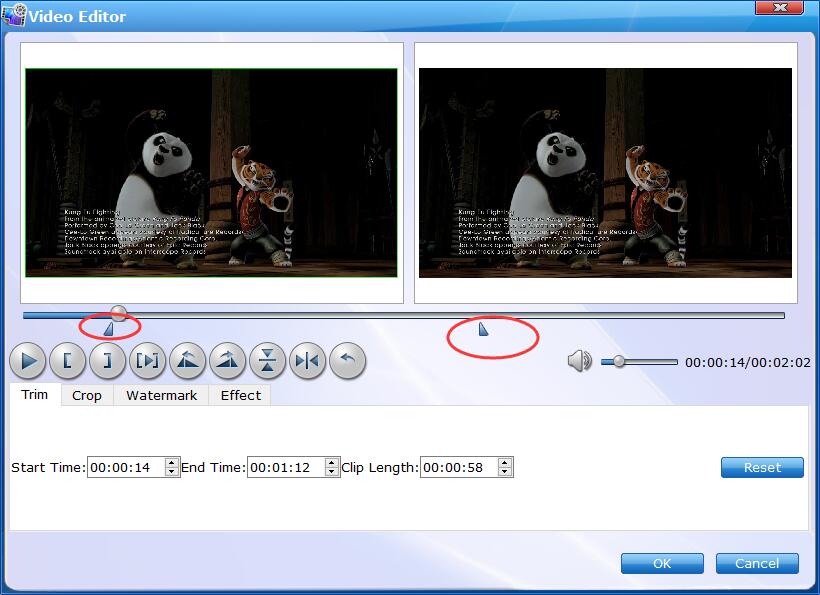820x595 pixels.
Task: Click the playback seek bar knob
Action: (x=119, y=313)
